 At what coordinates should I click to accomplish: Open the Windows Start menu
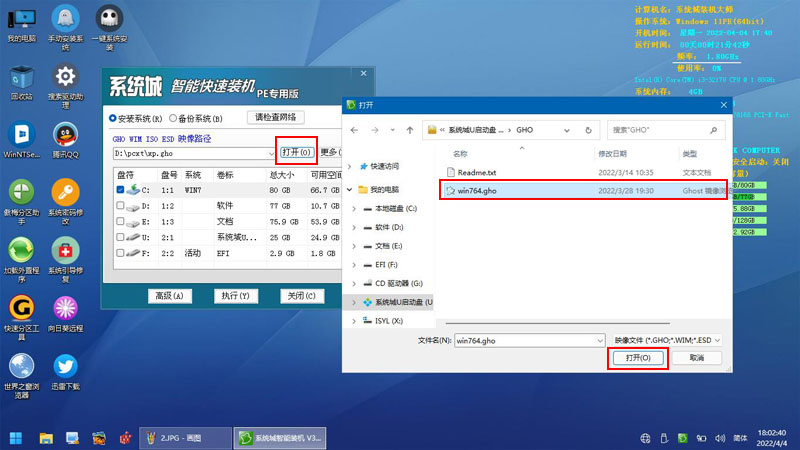pos(16,438)
